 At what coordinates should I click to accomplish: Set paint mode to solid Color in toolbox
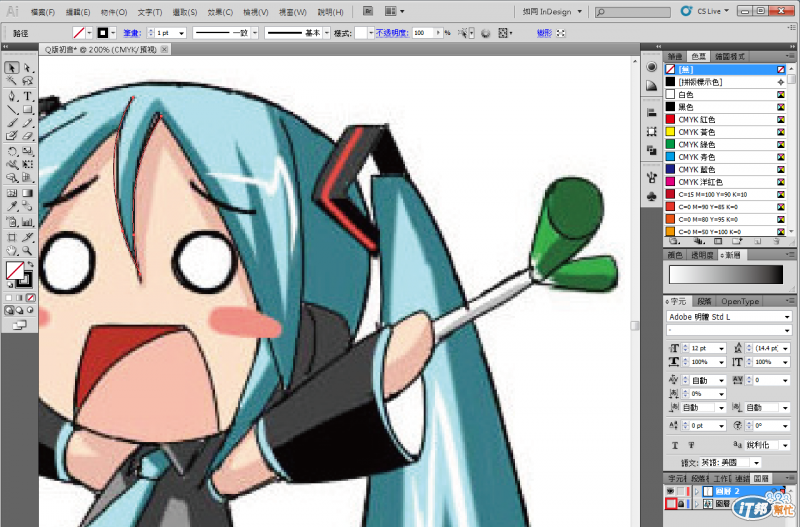tap(9, 297)
